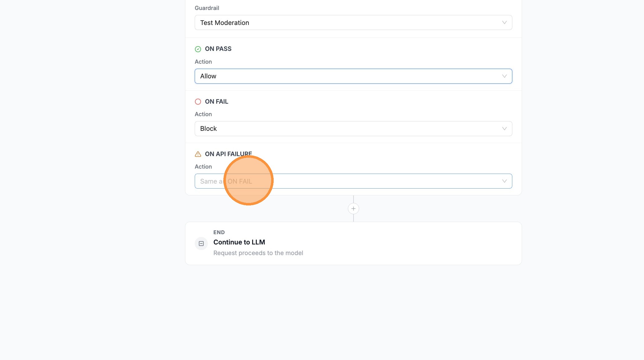
Task: Click the END node minus icon
Action: point(201,243)
